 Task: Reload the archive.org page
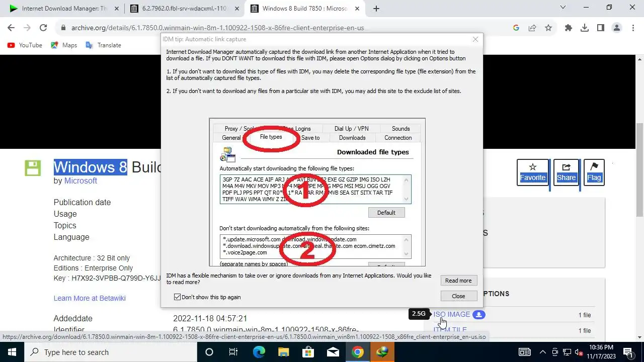(x=43, y=28)
